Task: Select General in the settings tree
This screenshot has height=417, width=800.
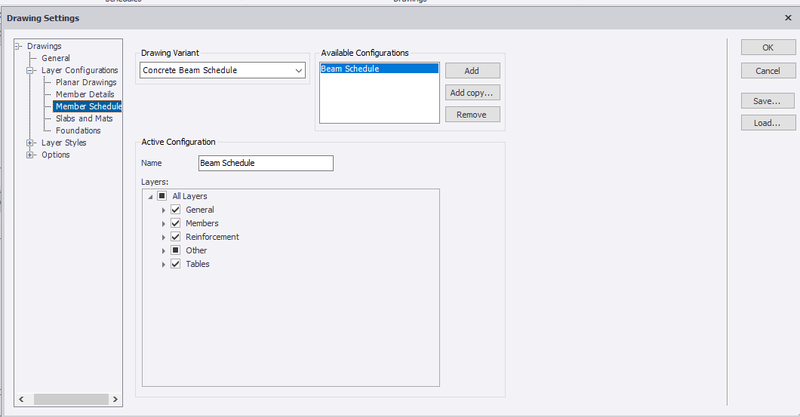Action: pos(56,58)
